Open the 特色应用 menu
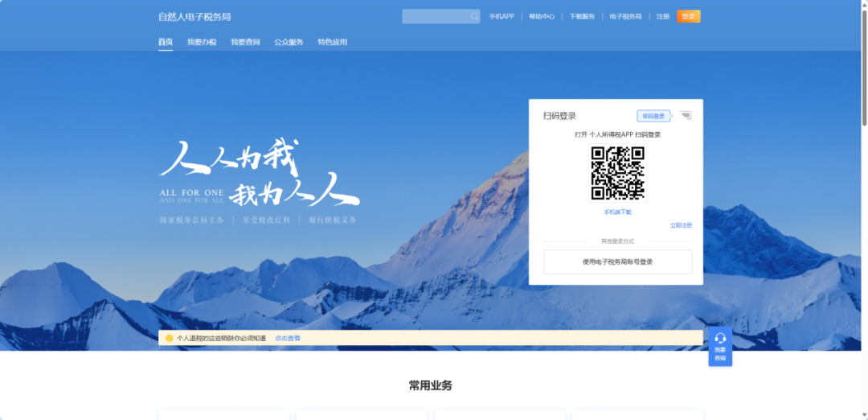The image size is (868, 420). (332, 42)
